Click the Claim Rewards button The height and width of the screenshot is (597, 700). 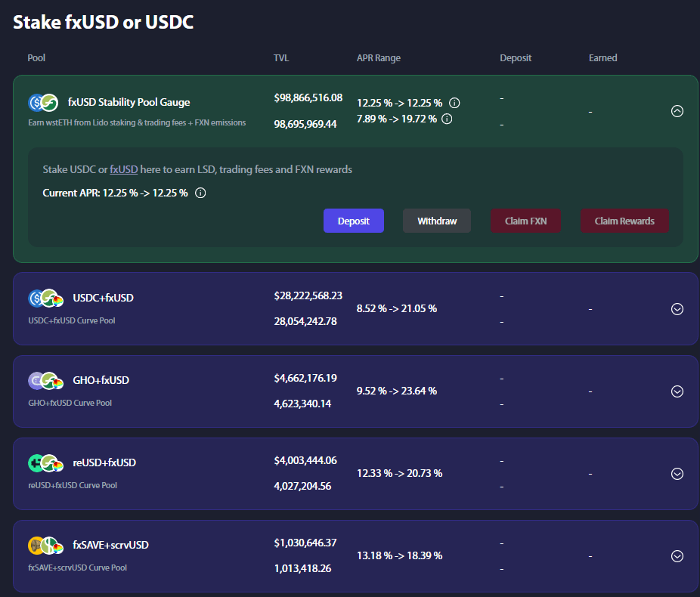pyautogui.click(x=624, y=221)
